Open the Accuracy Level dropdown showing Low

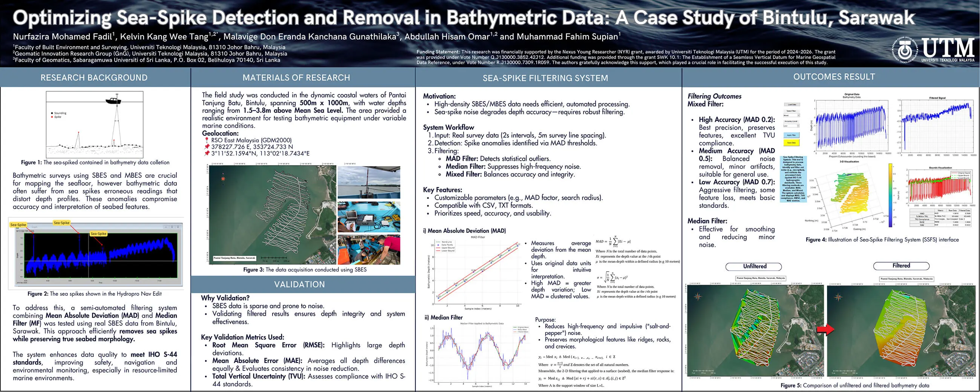792,126
